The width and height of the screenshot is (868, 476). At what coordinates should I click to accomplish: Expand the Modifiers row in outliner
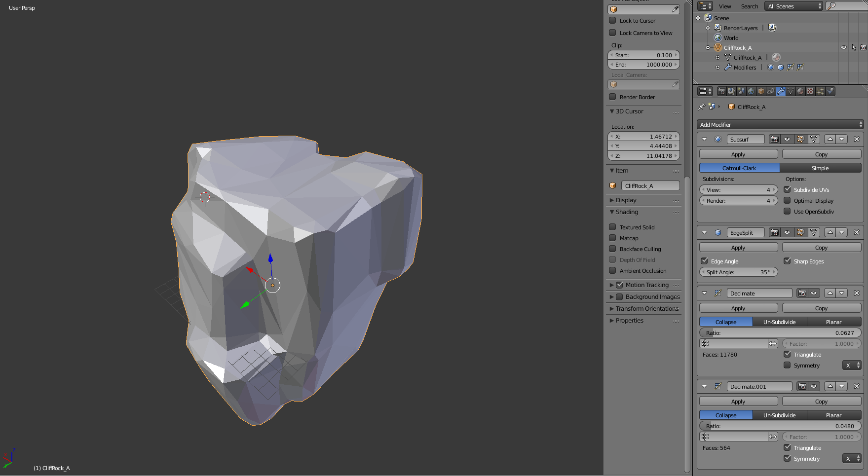717,67
